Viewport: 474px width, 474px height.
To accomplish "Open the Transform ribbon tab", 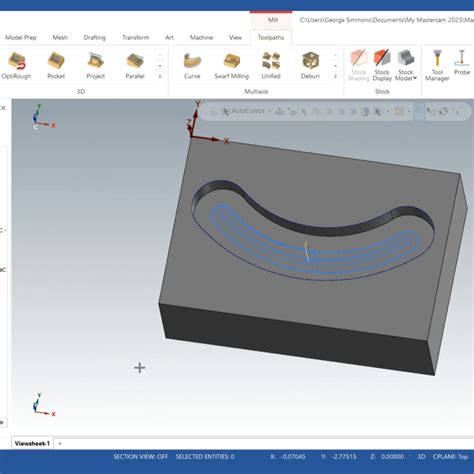I will pyautogui.click(x=135, y=37).
